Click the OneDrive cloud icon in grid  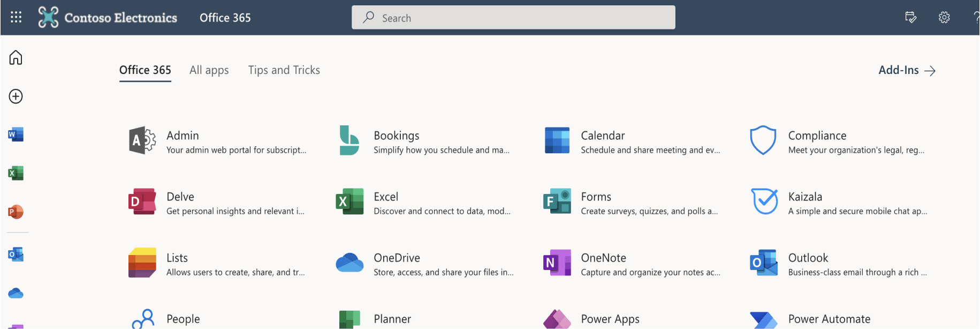350,263
